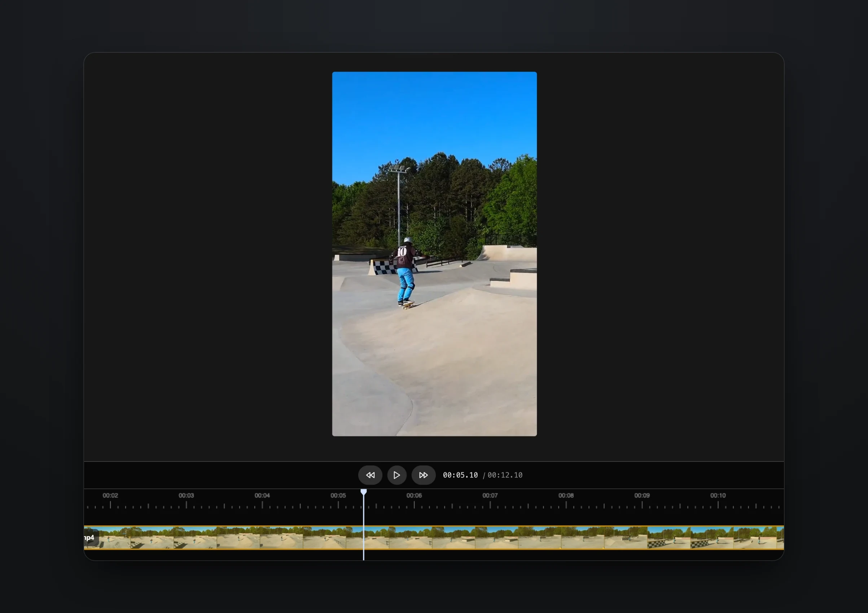Jump to the 00:05 ruler mark

[x=338, y=495]
